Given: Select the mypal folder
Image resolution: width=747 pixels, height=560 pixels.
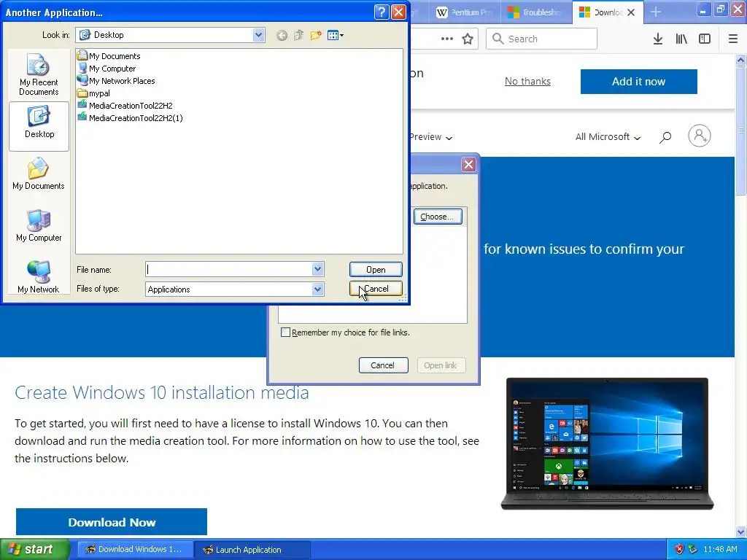Looking at the screenshot, I should click(x=94, y=93).
